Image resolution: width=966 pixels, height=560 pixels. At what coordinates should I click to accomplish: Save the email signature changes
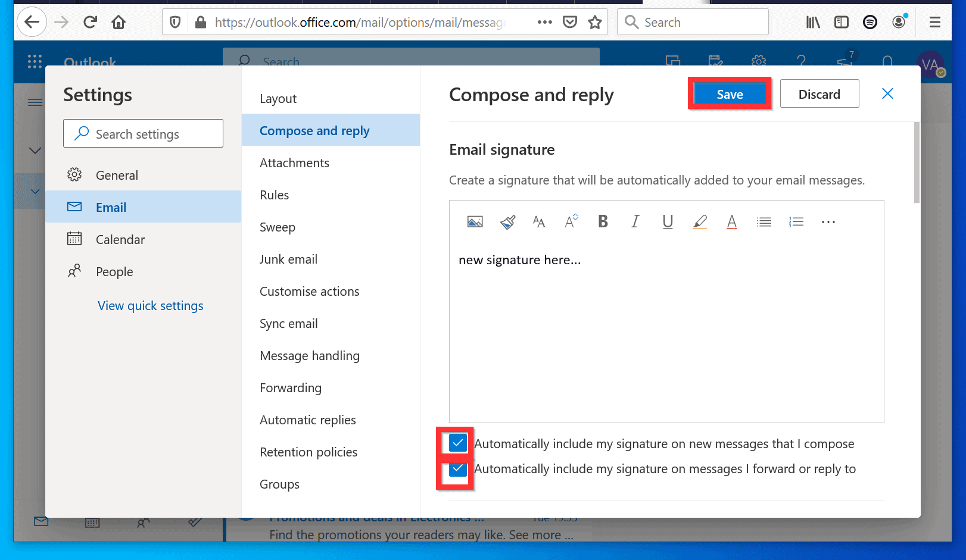point(730,93)
